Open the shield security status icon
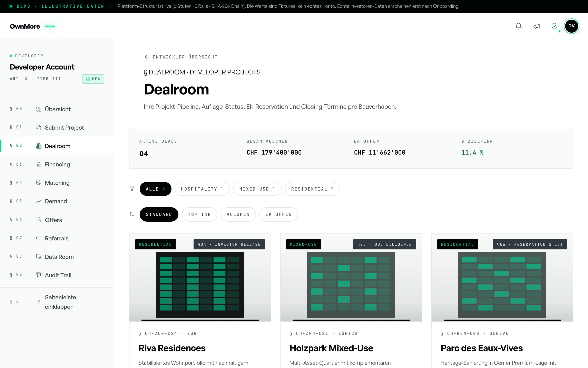The height and width of the screenshot is (368, 588). (x=555, y=26)
